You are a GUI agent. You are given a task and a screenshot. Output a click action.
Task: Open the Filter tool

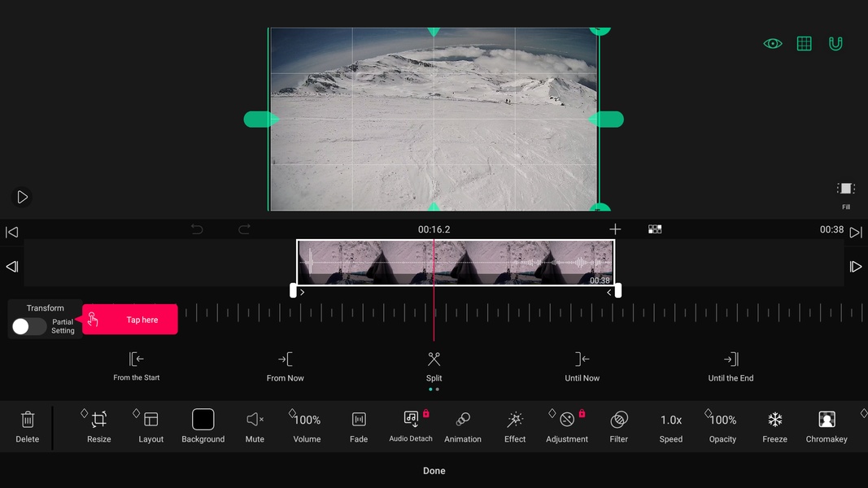pos(619,426)
